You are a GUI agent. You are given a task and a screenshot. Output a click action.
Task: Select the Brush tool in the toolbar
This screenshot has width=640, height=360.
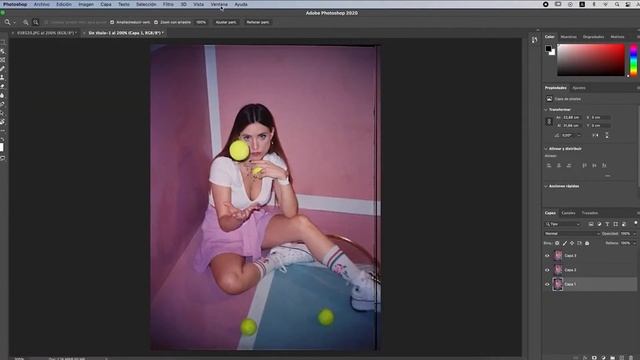[x=2, y=69]
